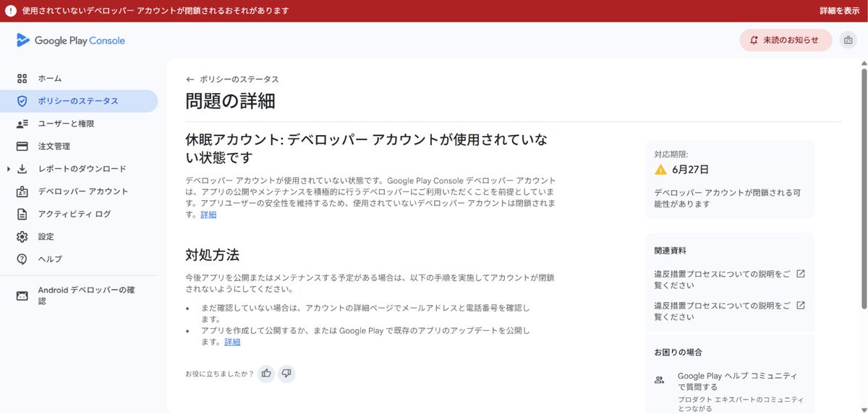Click the 問題の詳細 heading
The width and height of the screenshot is (868, 414).
(230, 100)
